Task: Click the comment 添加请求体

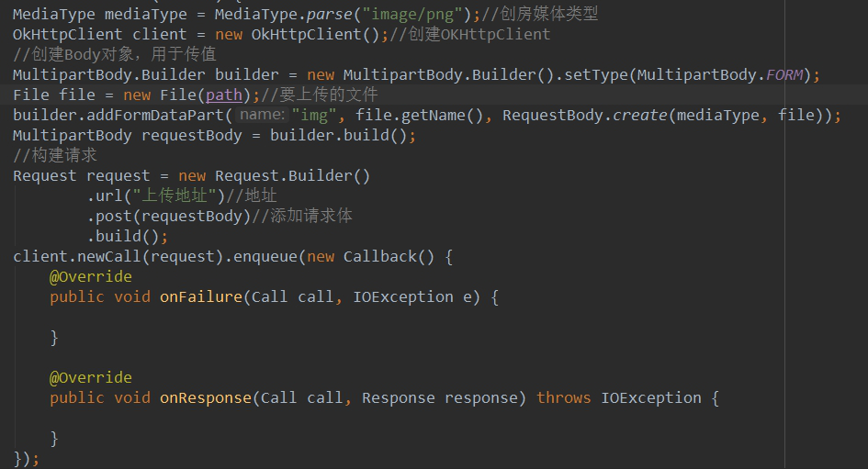Action: [x=301, y=217]
